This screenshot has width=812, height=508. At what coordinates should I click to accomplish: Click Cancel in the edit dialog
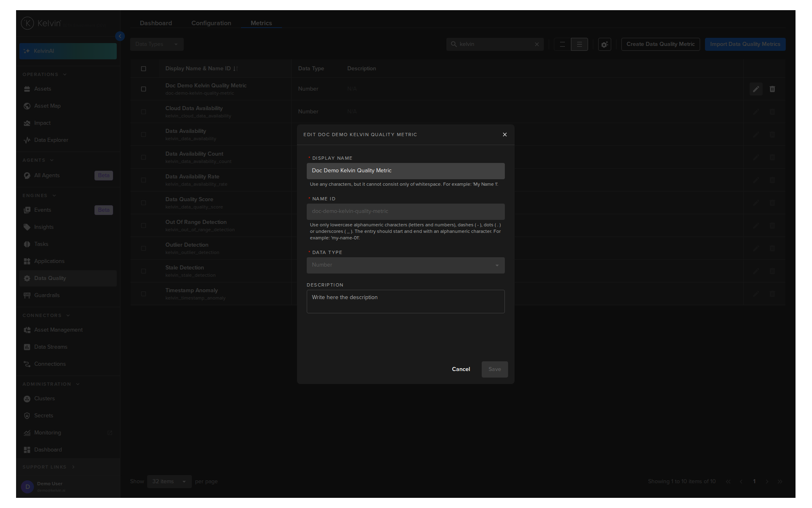tap(461, 370)
